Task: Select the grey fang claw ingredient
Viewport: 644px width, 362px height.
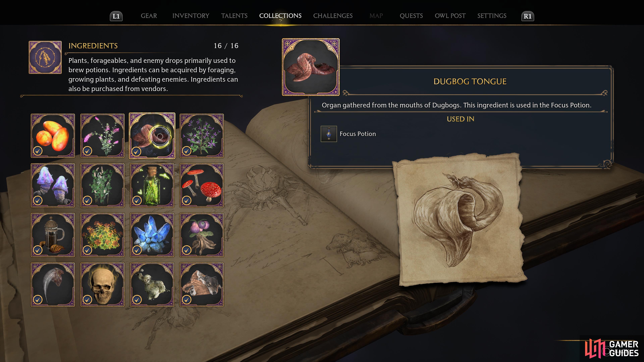Action: point(53,285)
